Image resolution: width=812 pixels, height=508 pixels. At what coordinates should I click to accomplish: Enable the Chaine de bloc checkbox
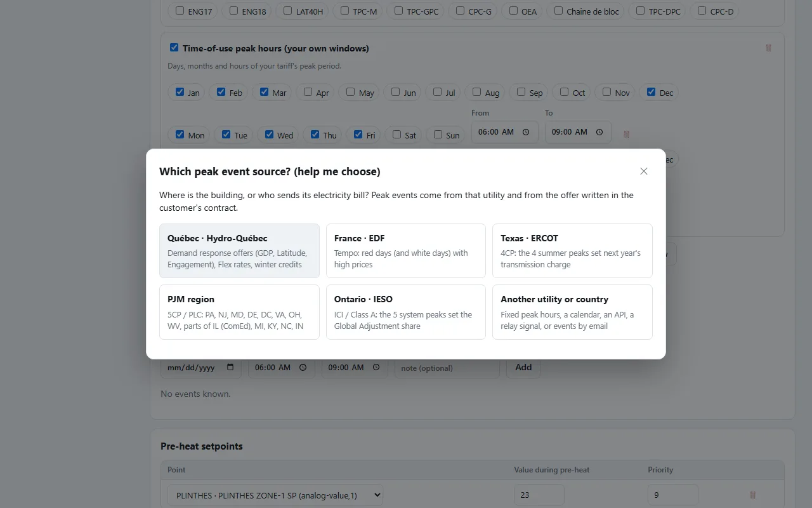558,11
